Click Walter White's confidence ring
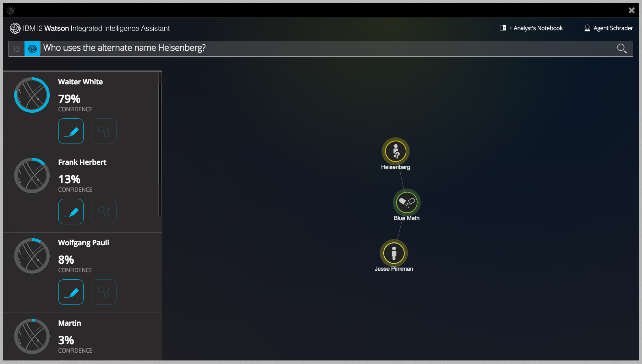 [x=32, y=95]
